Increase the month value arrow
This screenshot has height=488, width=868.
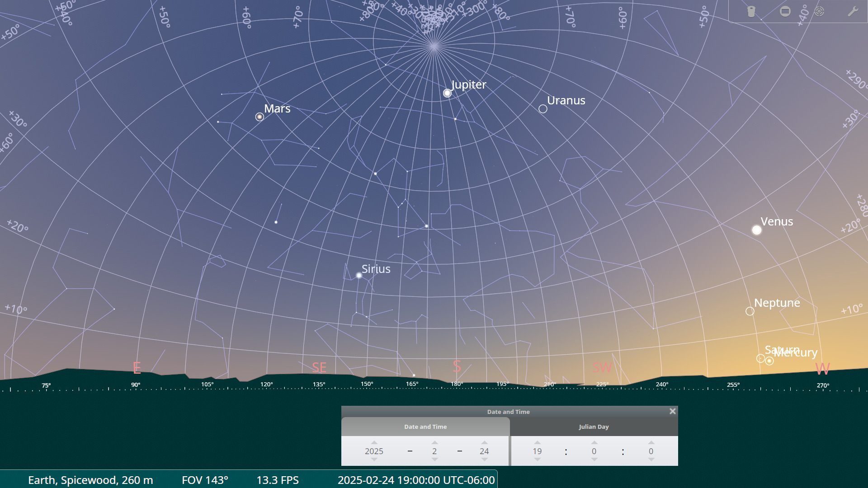click(x=434, y=442)
